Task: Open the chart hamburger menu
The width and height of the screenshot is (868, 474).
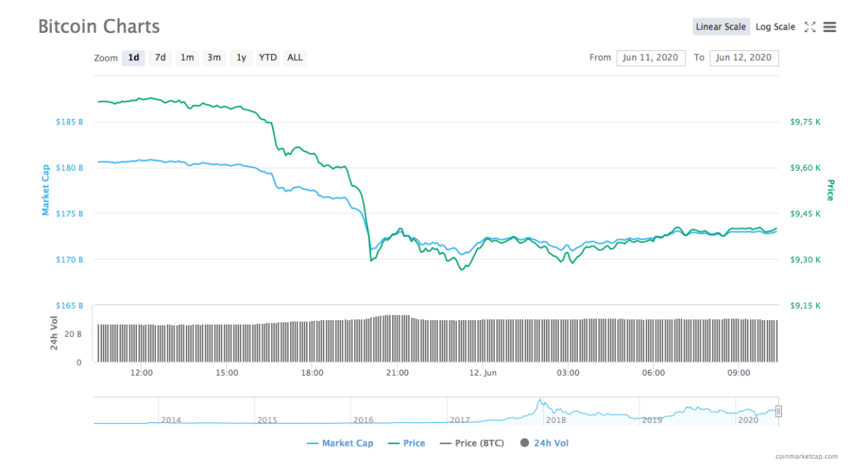Action: tap(830, 27)
